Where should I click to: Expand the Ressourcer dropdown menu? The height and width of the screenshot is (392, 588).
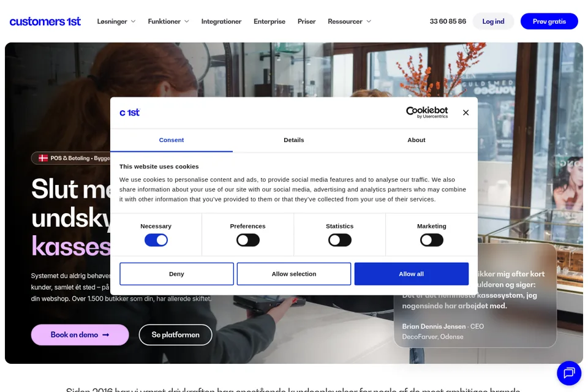click(x=350, y=21)
